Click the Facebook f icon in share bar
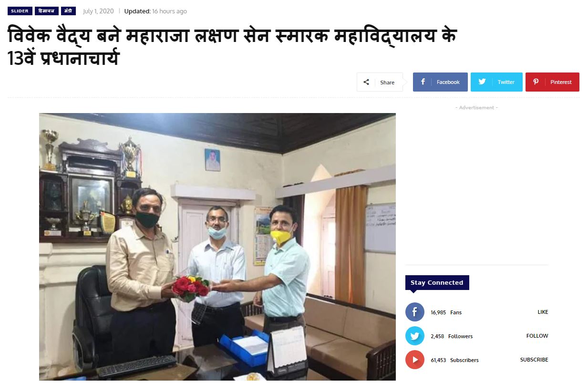The height and width of the screenshot is (383, 588). pyautogui.click(x=423, y=82)
